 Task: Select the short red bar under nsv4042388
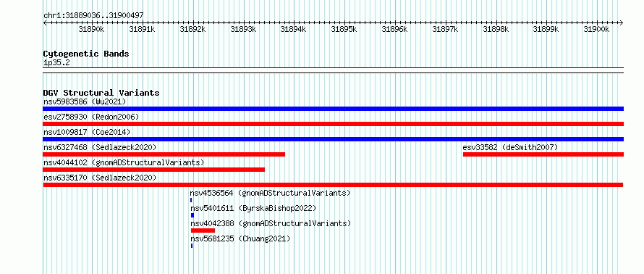[203, 231]
